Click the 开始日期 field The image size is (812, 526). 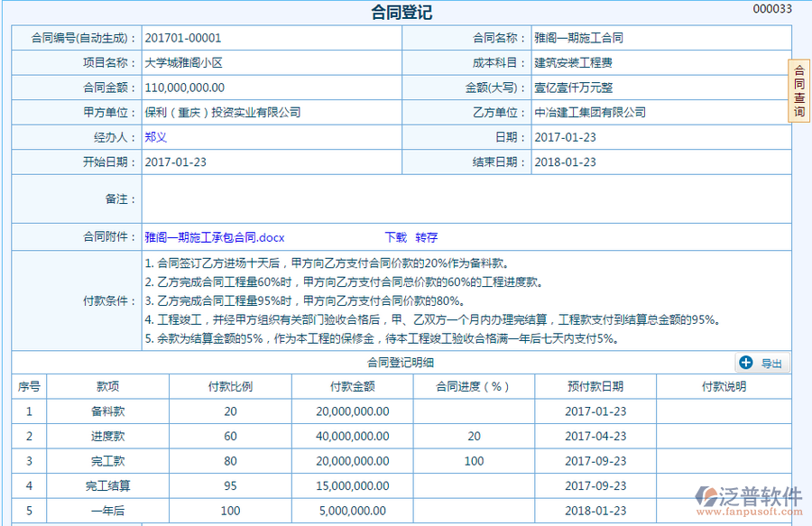coord(271,162)
